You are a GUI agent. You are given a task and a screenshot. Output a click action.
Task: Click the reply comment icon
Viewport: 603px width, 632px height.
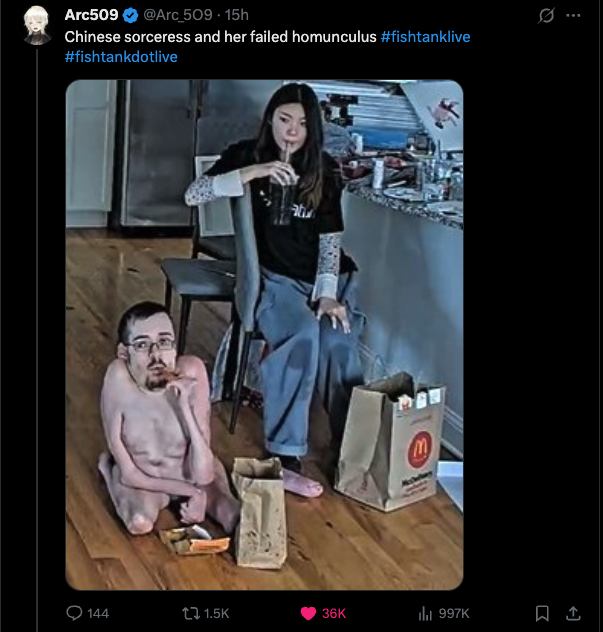click(74, 613)
